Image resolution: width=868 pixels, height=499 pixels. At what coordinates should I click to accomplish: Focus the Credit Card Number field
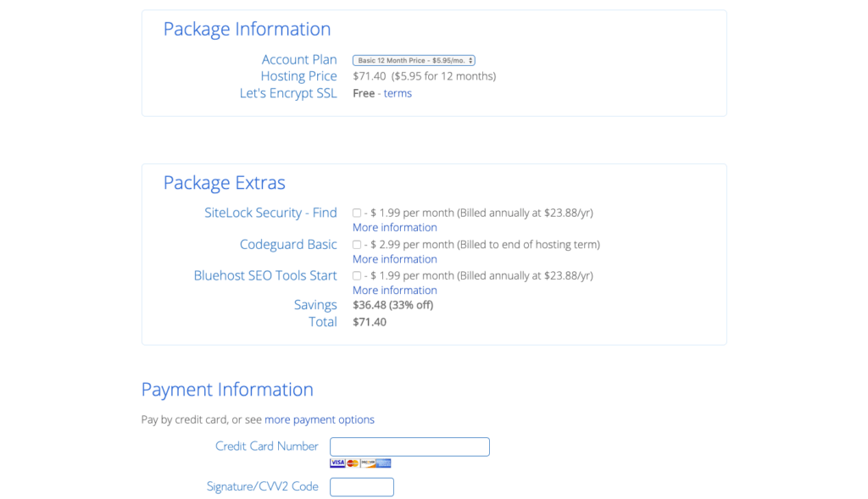(409, 446)
